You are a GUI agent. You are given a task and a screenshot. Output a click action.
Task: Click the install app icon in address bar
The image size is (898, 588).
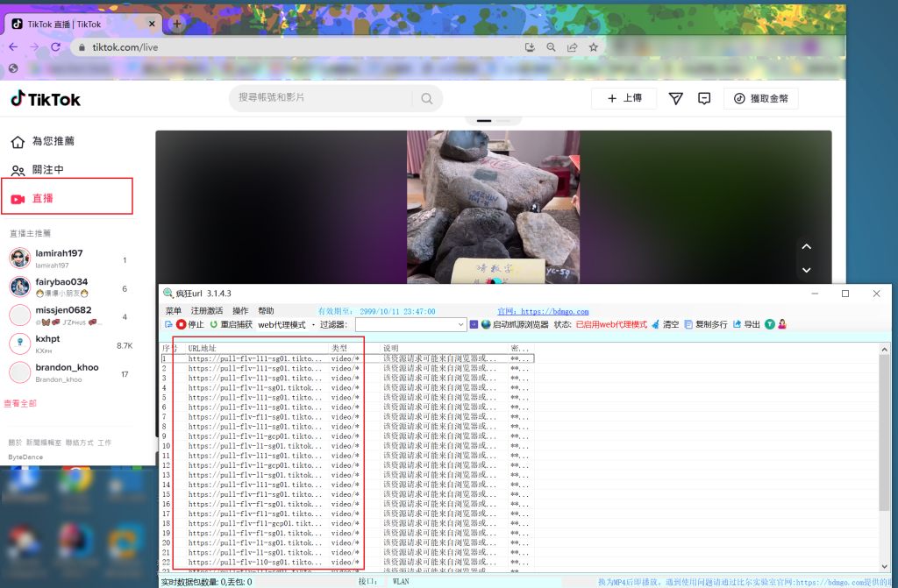530,47
